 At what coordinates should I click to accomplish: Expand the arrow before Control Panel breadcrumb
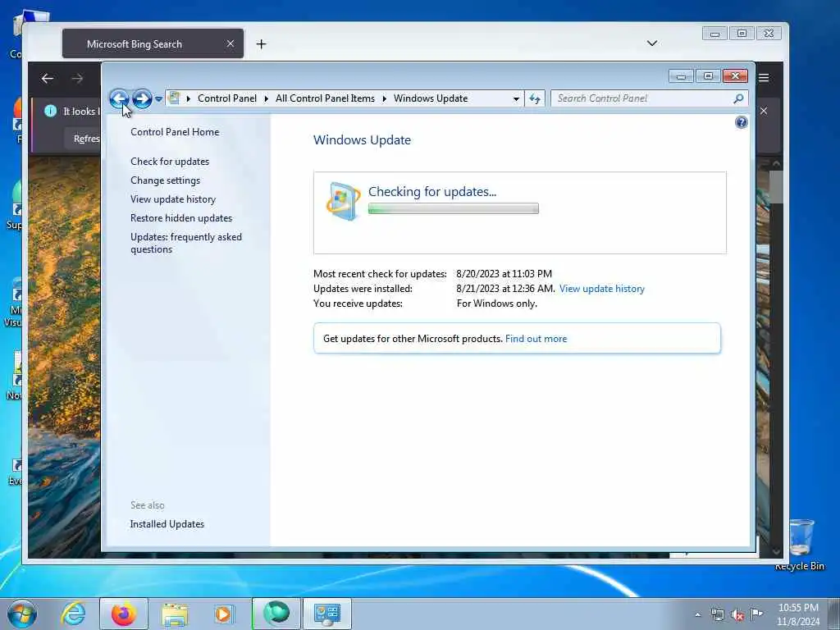point(189,98)
